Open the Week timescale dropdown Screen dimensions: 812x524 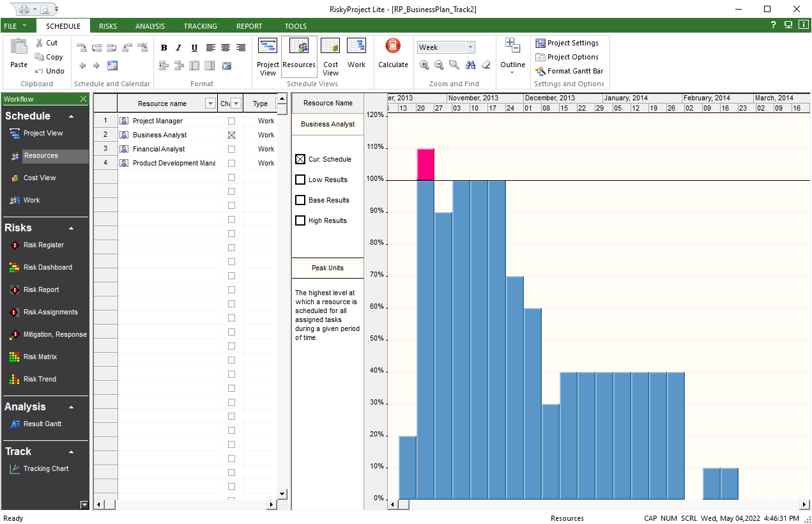tap(471, 47)
